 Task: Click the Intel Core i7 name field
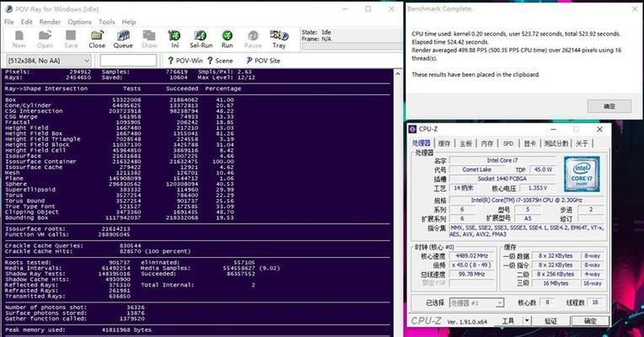pos(503,160)
